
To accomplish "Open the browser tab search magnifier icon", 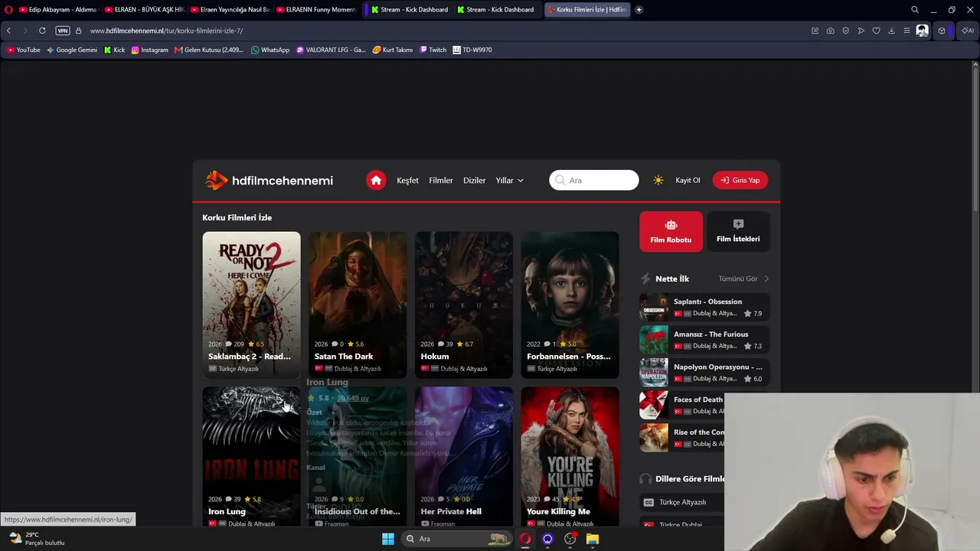I will pyautogui.click(x=915, y=10).
